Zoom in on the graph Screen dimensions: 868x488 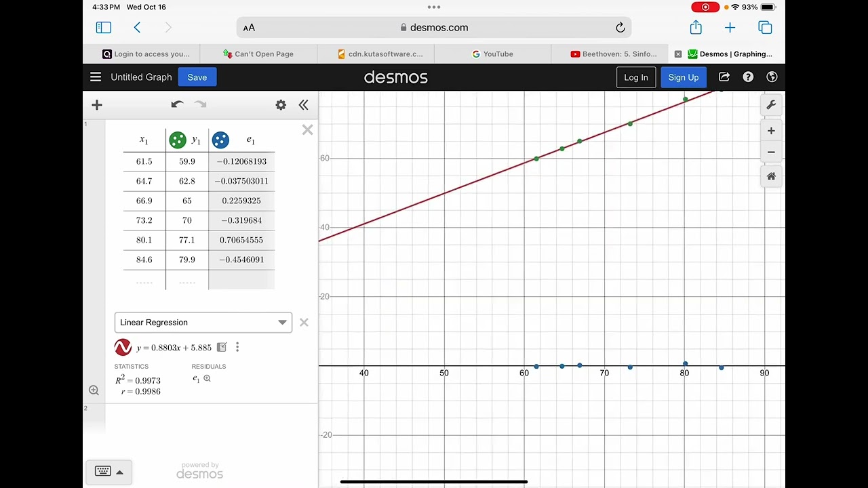(771, 131)
